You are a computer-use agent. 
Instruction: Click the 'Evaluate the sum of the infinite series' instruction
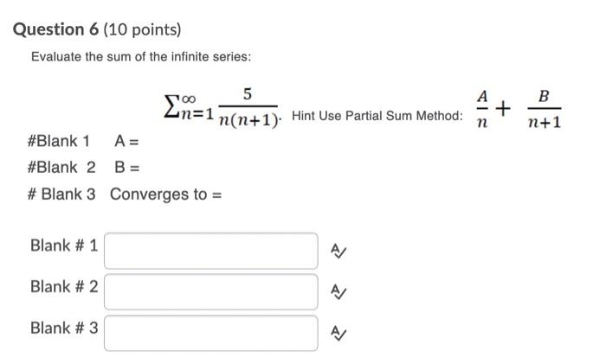141,57
